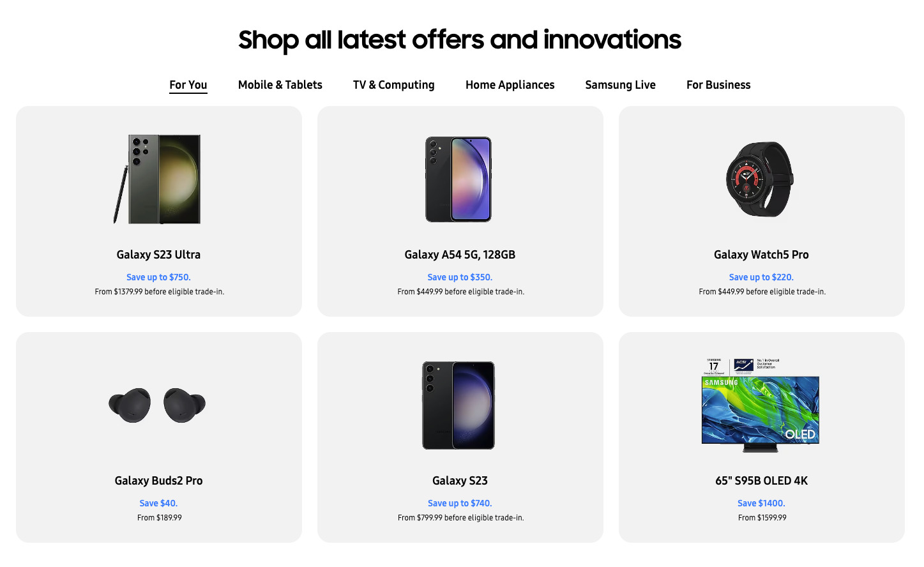Click the Galaxy A54 5G phone image
Viewport: 924px width, 567px height.
[x=458, y=179]
